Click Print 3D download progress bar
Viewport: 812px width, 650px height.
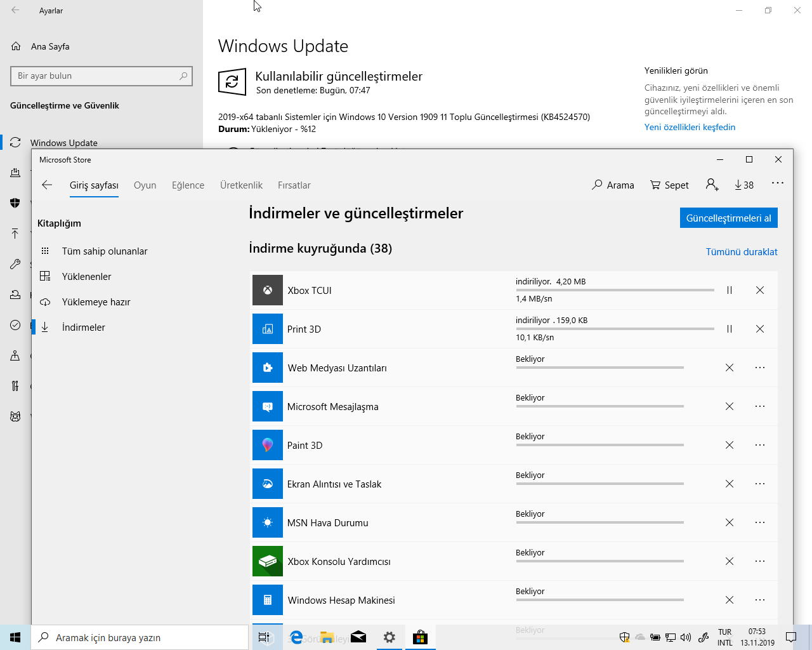coord(615,329)
